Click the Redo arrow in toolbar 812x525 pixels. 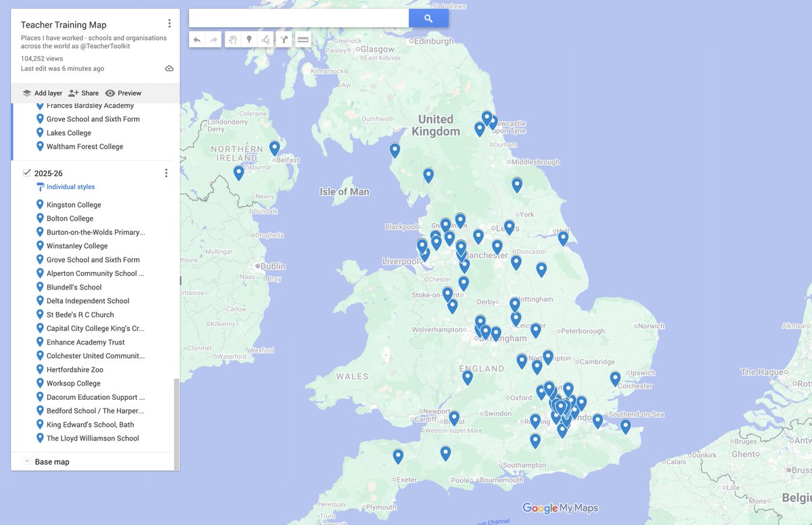(x=214, y=39)
